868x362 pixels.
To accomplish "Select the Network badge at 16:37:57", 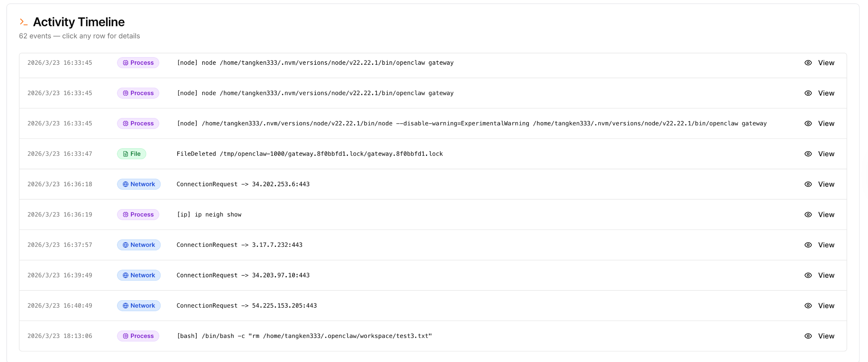I will (139, 245).
